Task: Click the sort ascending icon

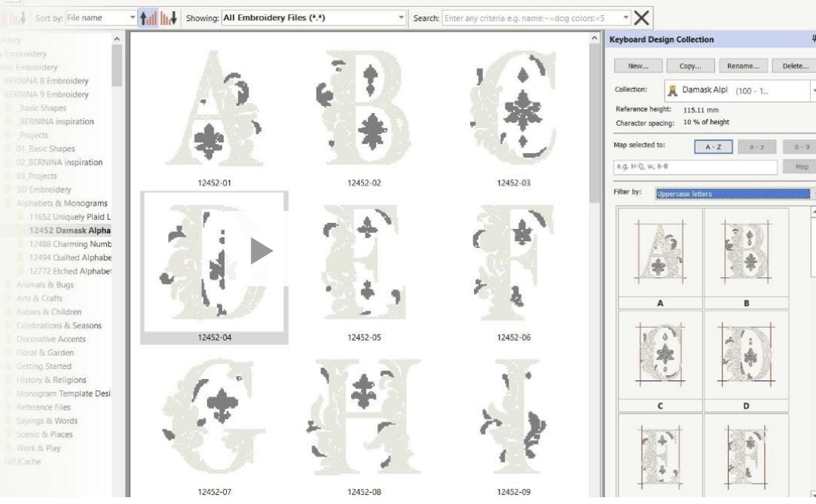Action: 148,17
